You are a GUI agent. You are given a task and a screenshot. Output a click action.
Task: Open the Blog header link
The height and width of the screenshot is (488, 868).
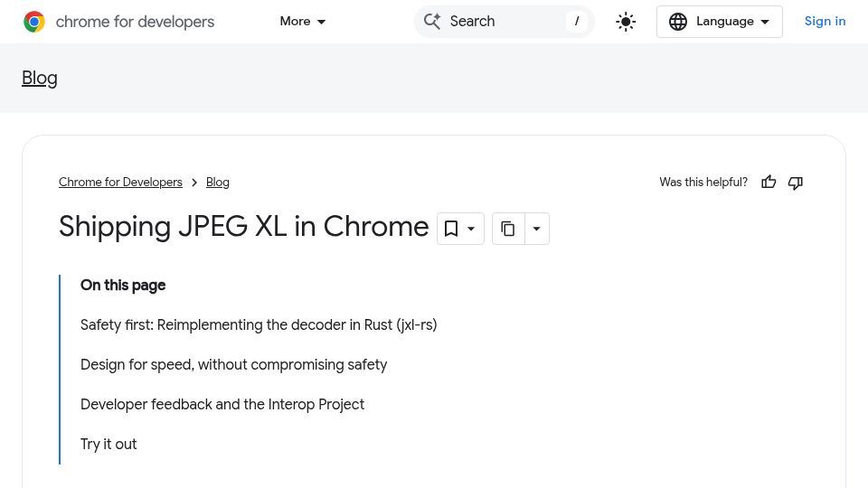pyautogui.click(x=39, y=78)
